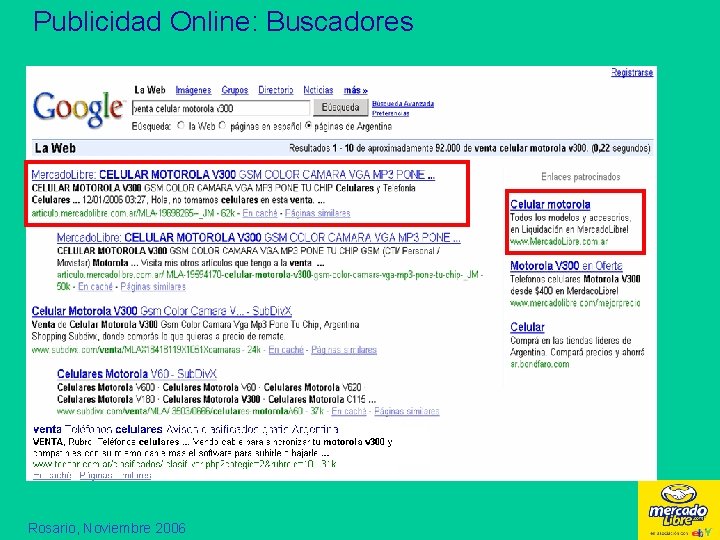Click the 'Publicidad Online: Buscadores' slide title
The height and width of the screenshot is (540, 720).
(224, 22)
